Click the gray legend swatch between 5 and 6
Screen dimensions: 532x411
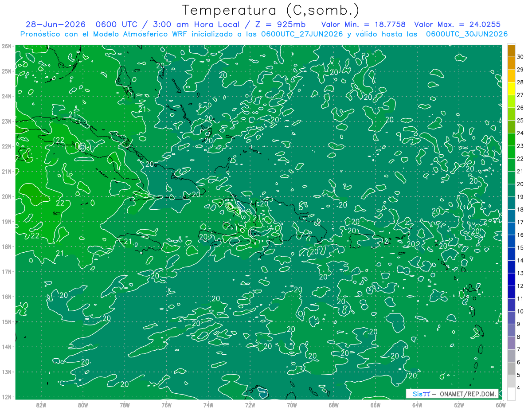tap(511, 368)
